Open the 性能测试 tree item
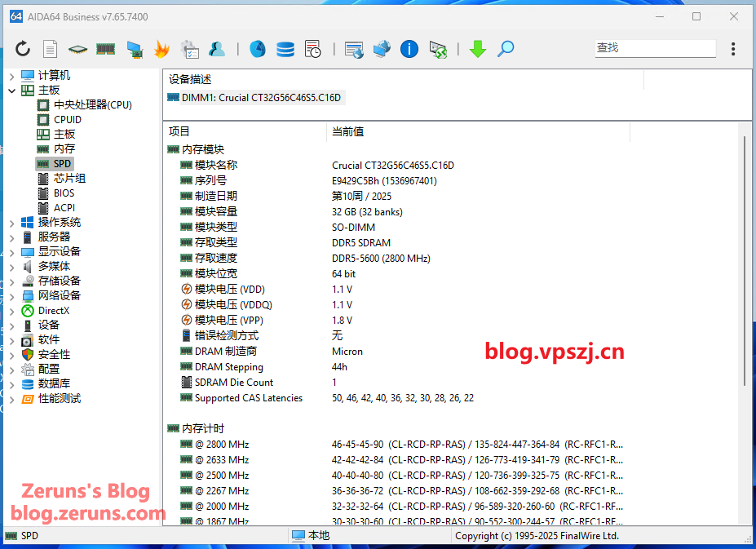756x549 pixels. coord(59,398)
